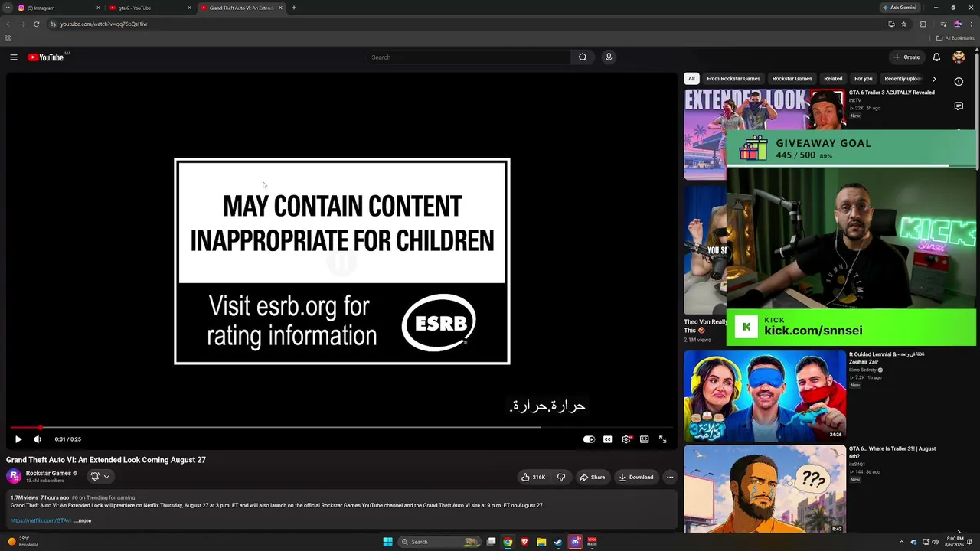
Task: Open the tab search dropdown arrow
Action: point(7,8)
